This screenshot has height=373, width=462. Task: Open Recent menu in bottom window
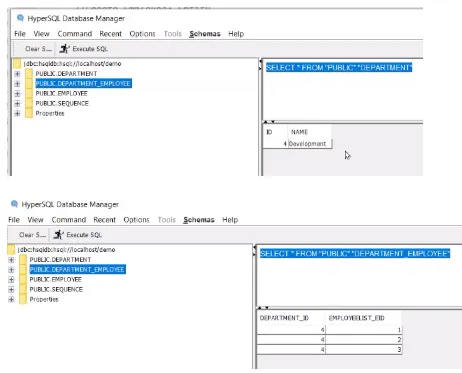[104, 220]
